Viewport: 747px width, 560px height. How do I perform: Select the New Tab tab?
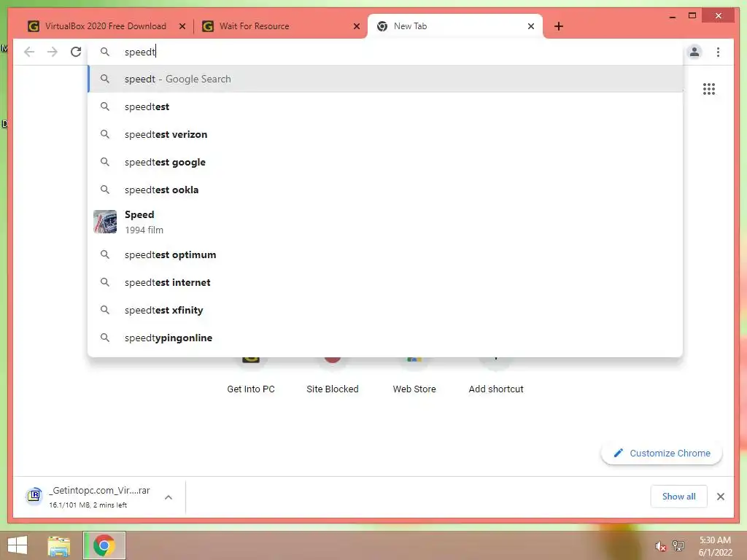[455, 26]
